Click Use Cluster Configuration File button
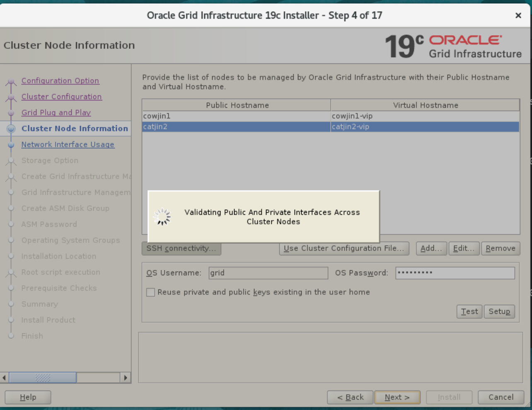The height and width of the screenshot is (410, 532). click(344, 248)
